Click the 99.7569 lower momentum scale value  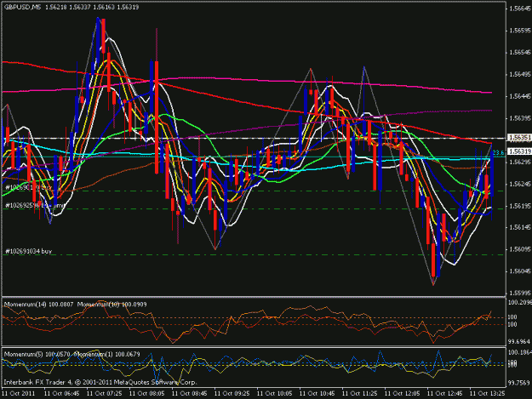tap(519, 383)
